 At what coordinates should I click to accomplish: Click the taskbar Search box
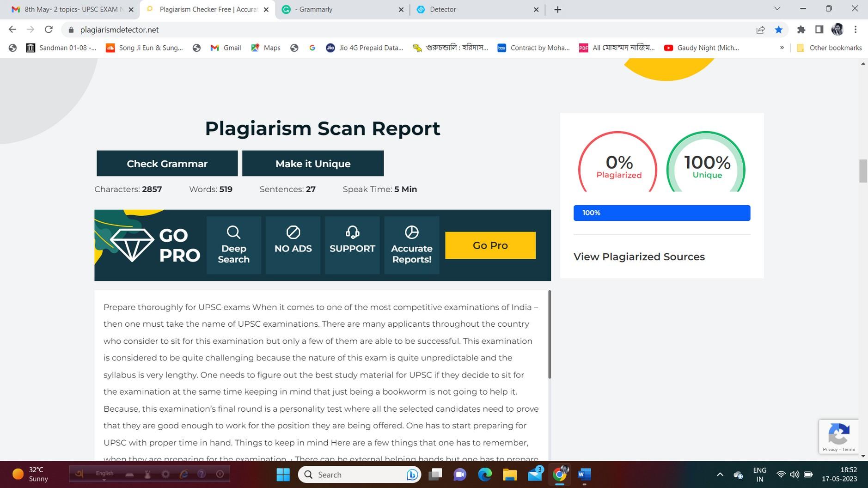[360, 475]
